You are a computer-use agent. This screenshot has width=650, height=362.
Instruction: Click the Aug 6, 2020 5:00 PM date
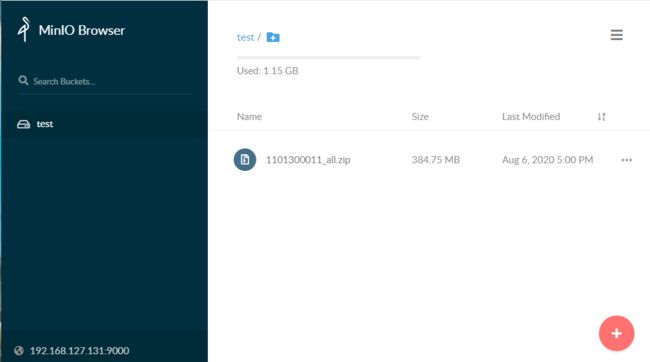click(548, 160)
